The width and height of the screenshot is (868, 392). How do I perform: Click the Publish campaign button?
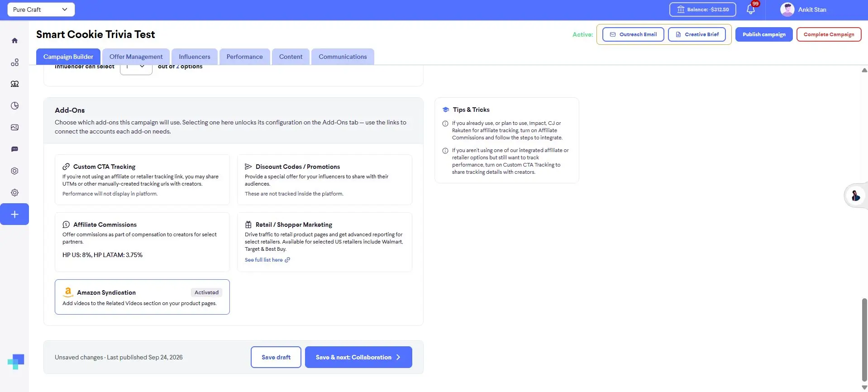764,34
